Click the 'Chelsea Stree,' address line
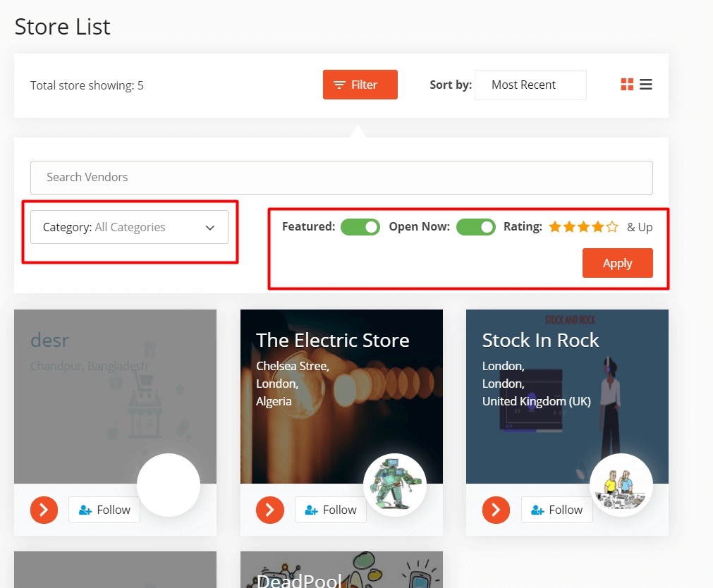The image size is (713, 588). 293,366
